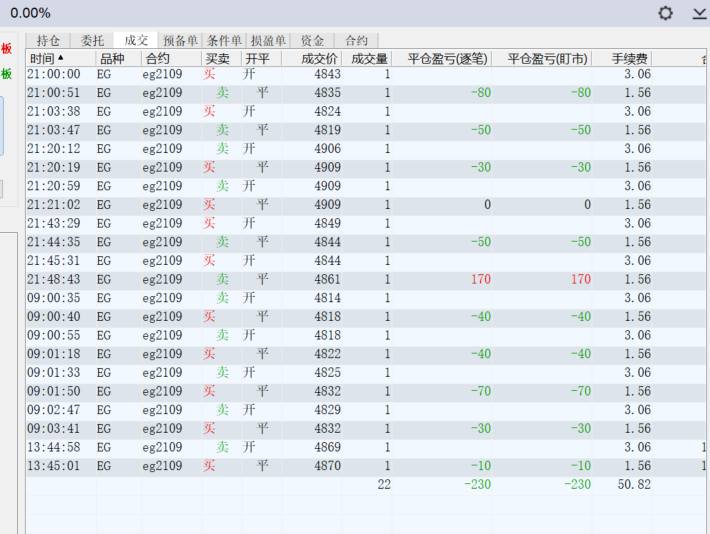Click the total fee 50.82 cell
This screenshot has height=534, width=710.
click(x=634, y=485)
